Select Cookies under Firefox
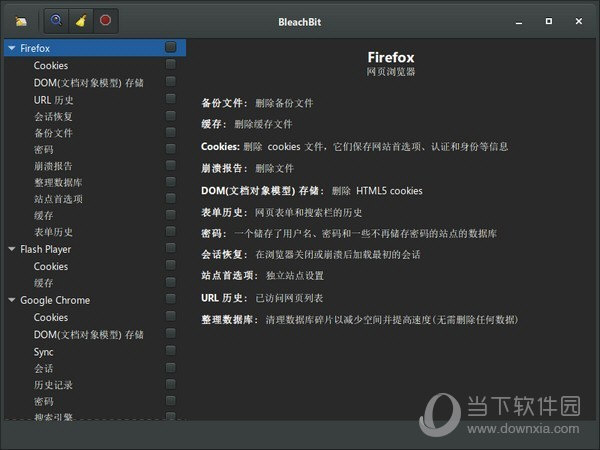This screenshot has width=600, height=450. coord(51,65)
